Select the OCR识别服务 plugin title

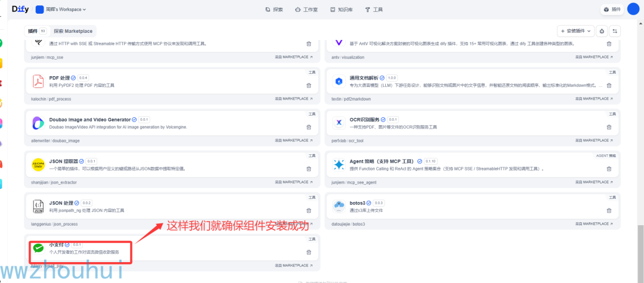[365, 120]
